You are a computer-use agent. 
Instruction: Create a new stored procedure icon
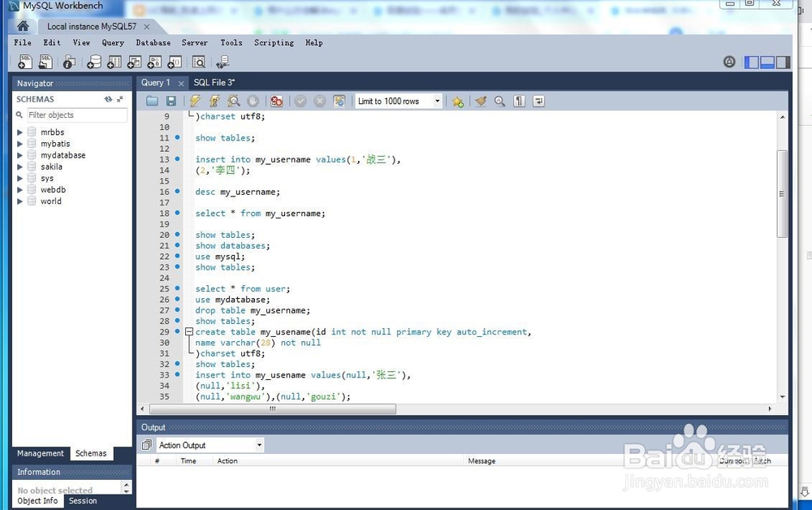(154, 63)
